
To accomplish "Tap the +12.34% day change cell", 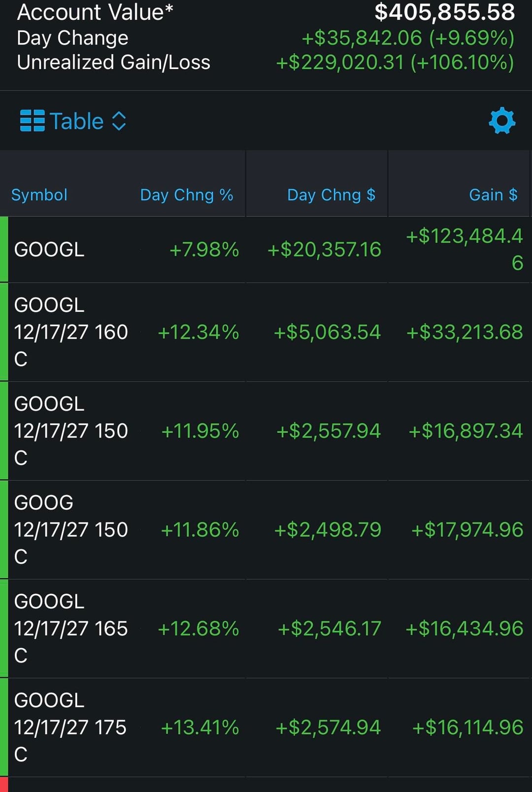I will pos(199,332).
